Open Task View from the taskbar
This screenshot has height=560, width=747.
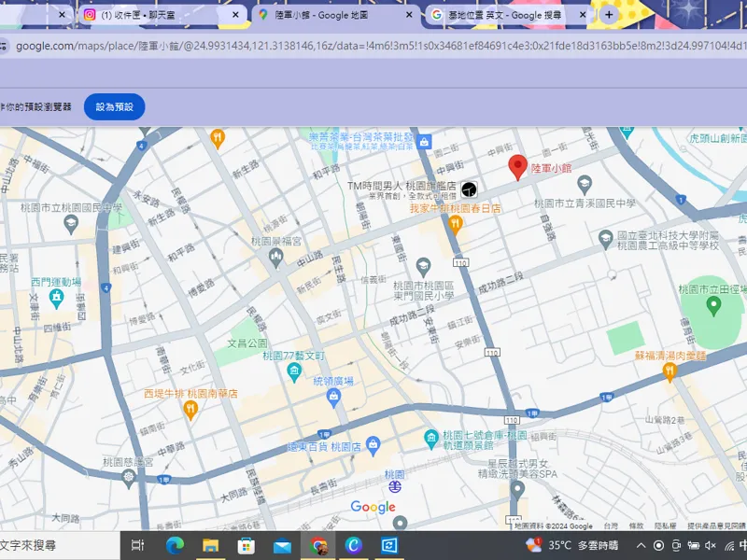[137, 545]
